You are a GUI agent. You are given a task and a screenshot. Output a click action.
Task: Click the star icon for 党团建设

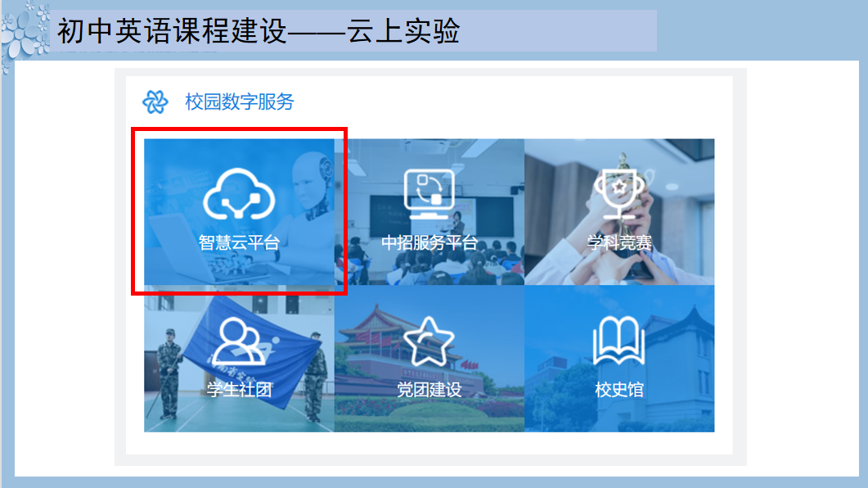tap(429, 341)
